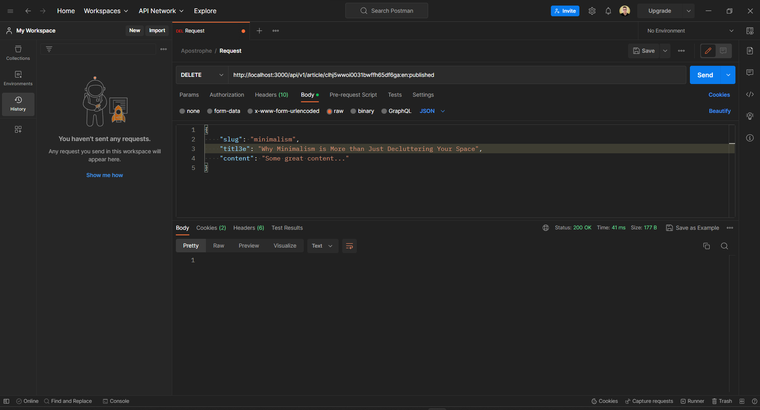
Task: Toggle response line wrapping icon
Action: pos(349,246)
